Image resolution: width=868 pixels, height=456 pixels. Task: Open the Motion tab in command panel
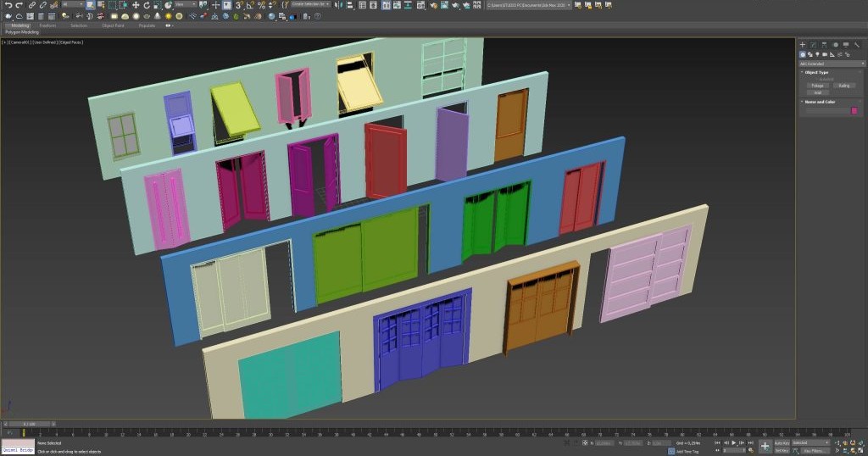coord(836,45)
